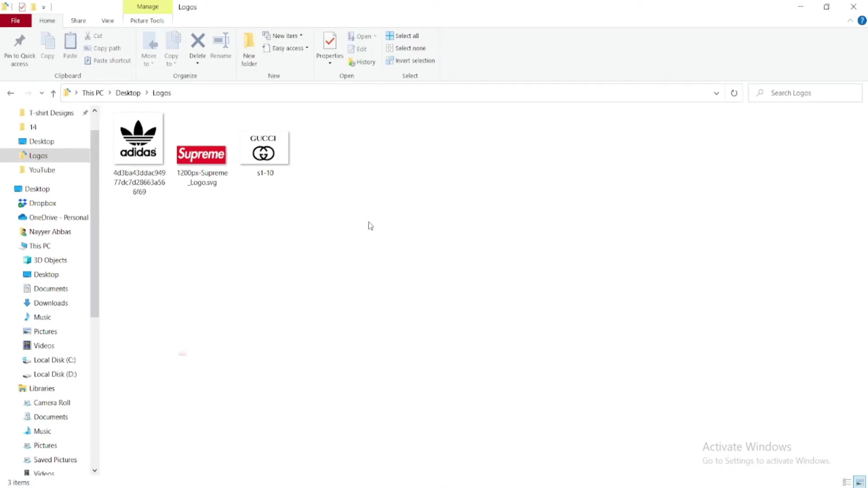Open the Picture Tools tab
Viewport: 868px width, 488px height.
(147, 20)
